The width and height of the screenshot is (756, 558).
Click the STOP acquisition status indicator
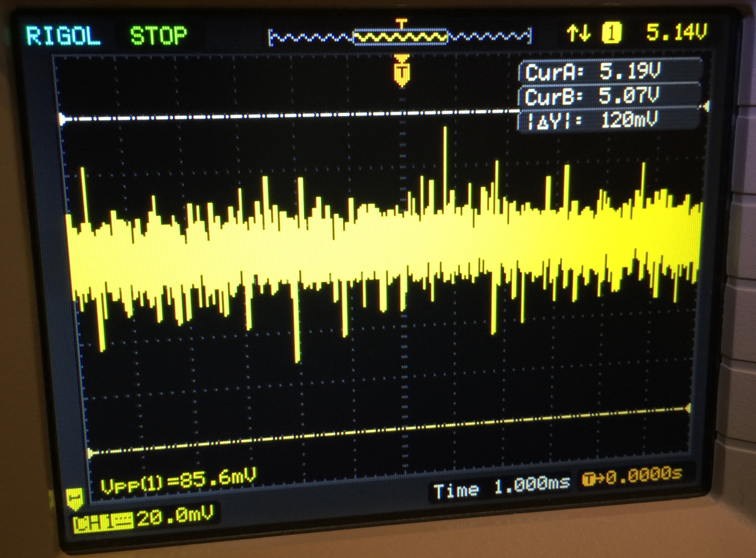click(x=158, y=36)
